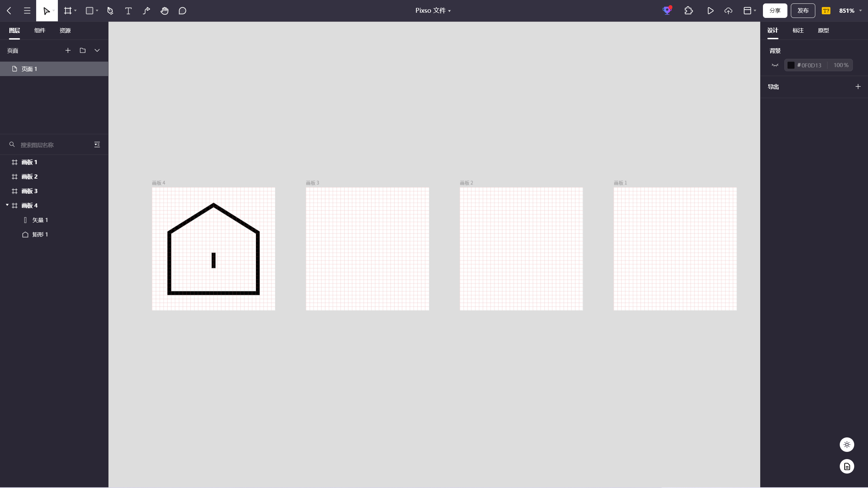Click the cloud upload icon
This screenshot has width=868, height=488.
[x=728, y=11]
